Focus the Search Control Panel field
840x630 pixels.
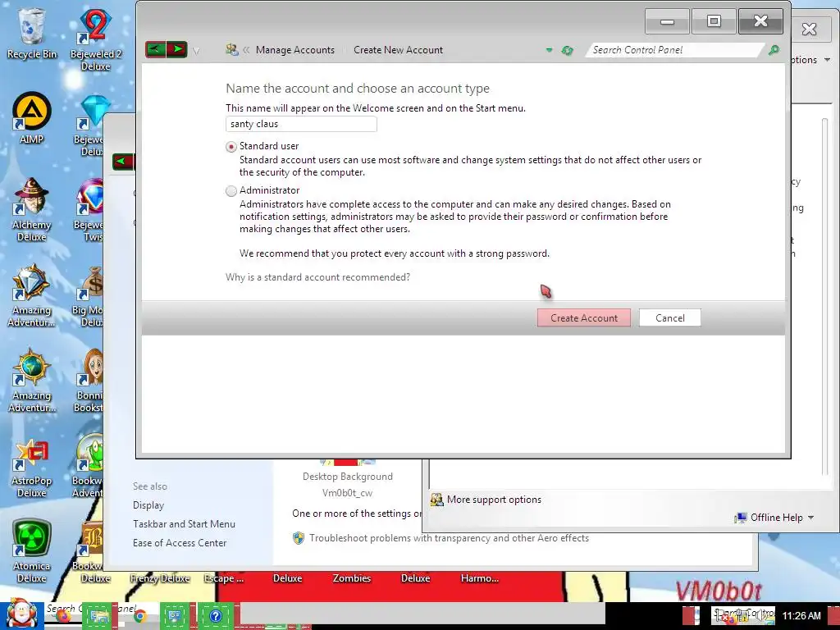[675, 50]
